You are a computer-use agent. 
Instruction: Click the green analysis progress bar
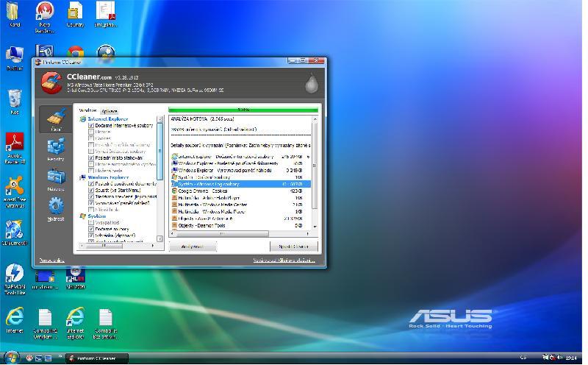pos(243,110)
